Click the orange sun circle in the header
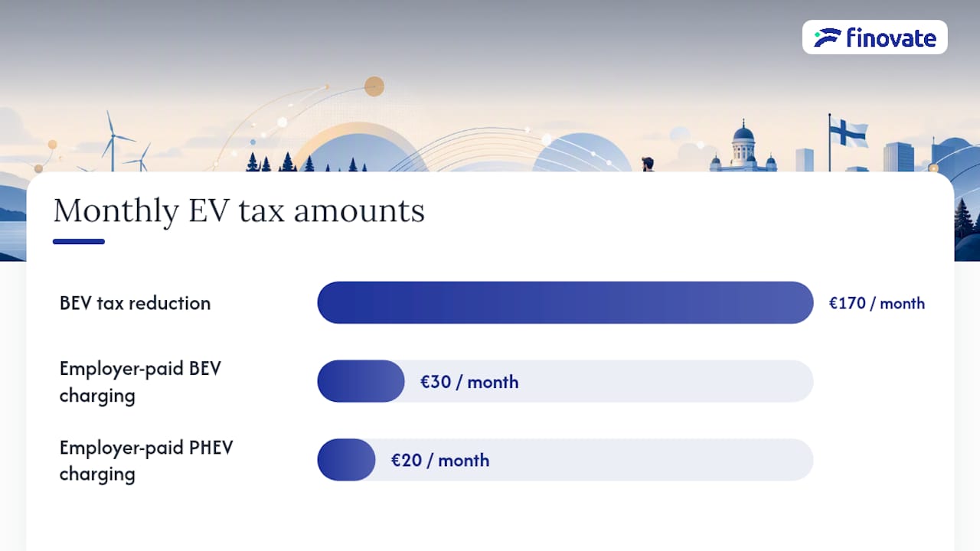980x551 pixels. (374, 86)
